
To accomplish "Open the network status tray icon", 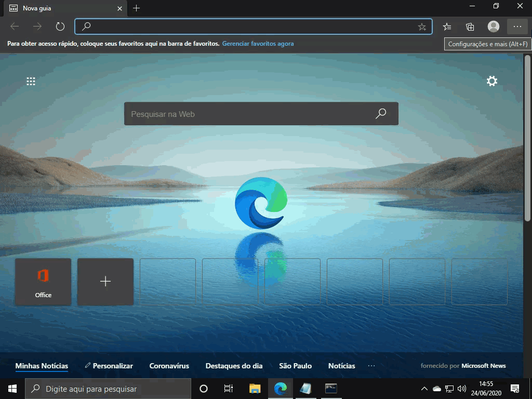I will pos(449,389).
